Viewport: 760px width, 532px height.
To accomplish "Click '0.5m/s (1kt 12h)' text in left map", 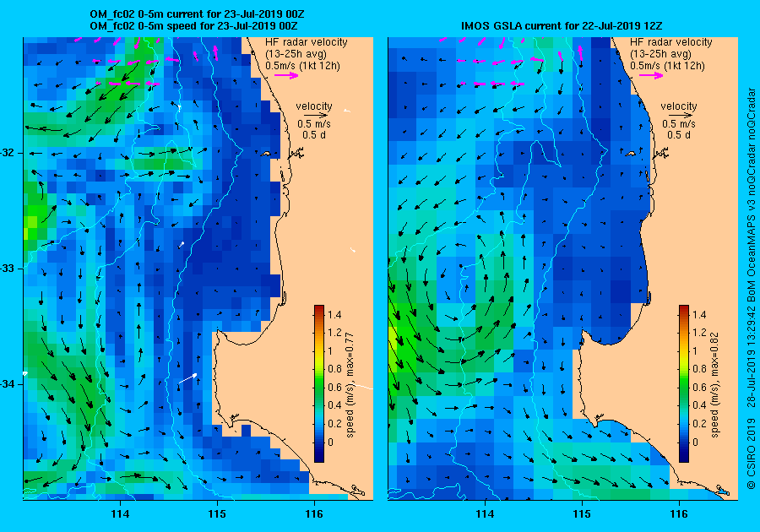I will tap(302, 65).
